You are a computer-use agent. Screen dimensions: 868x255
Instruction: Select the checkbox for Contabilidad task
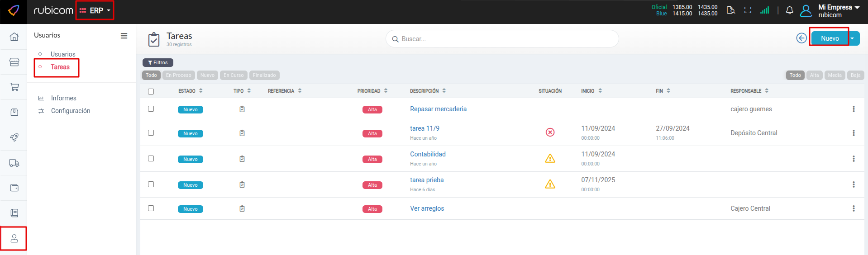(151, 159)
